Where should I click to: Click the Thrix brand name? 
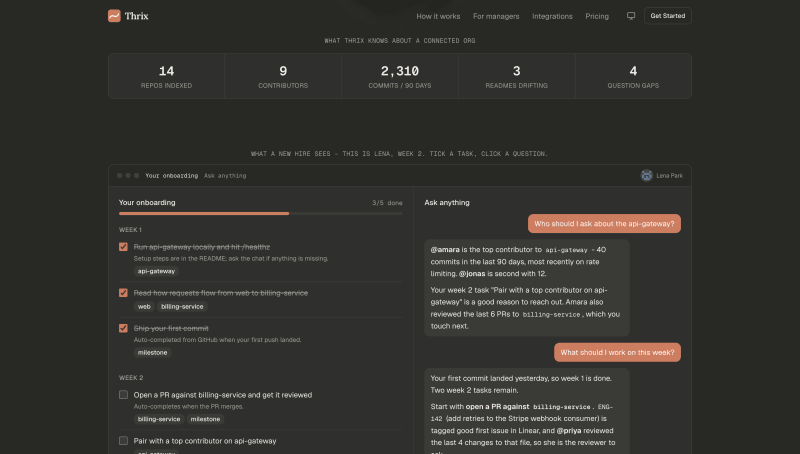coord(137,16)
